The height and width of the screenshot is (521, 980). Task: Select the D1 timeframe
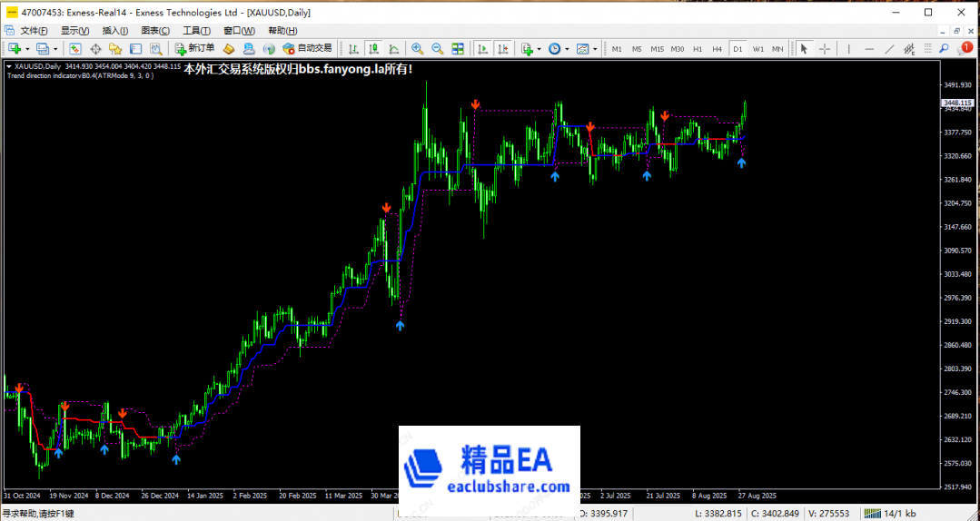(738, 49)
